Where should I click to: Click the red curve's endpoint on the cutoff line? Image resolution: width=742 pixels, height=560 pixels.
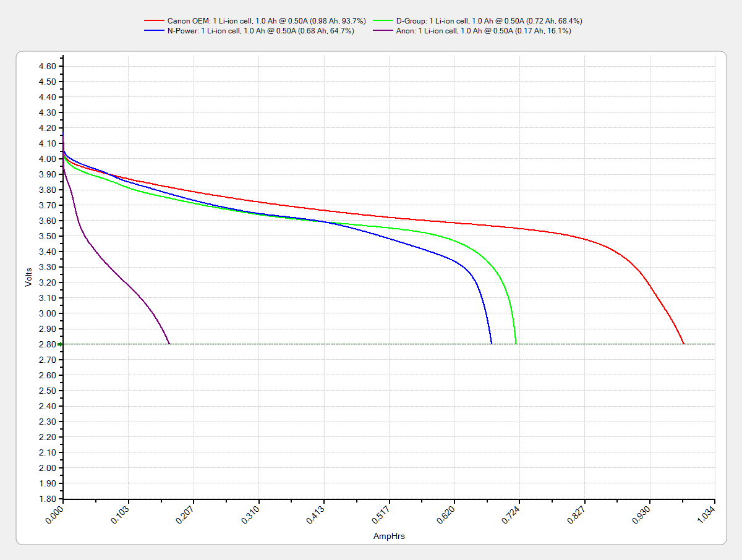(683, 344)
